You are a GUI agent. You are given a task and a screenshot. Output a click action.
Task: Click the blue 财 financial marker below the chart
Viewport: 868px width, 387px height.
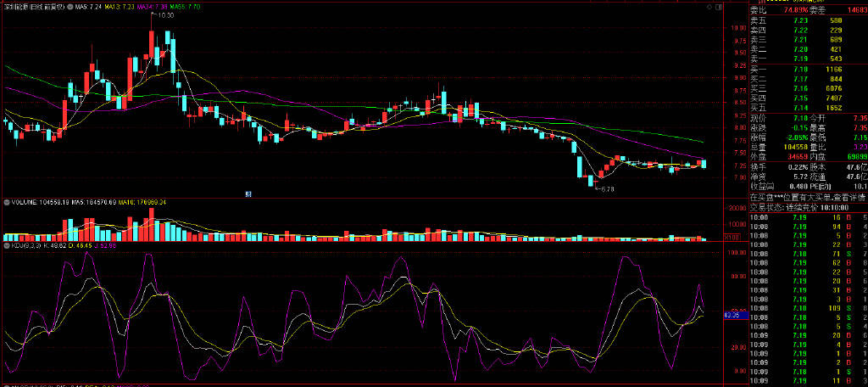pyautogui.click(x=248, y=194)
